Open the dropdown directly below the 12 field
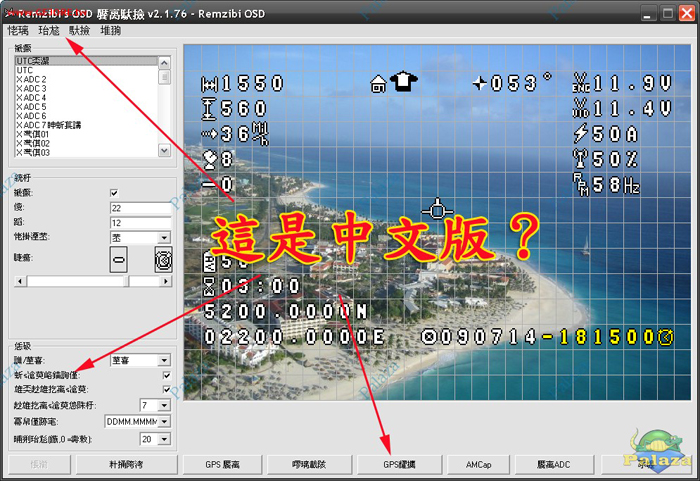Screen dimensions: 700x481 [x=140, y=237]
